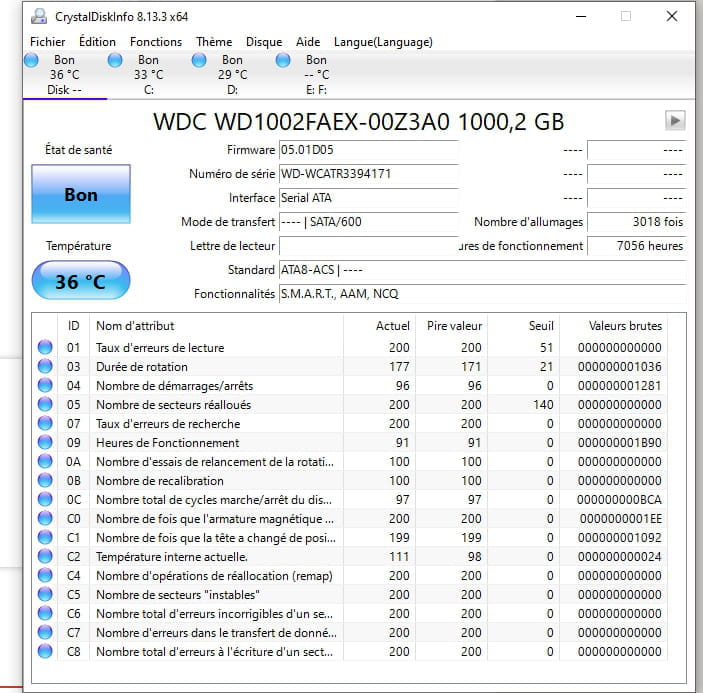
Task: Select the Température interne actuelle row
Action: click(x=350, y=557)
